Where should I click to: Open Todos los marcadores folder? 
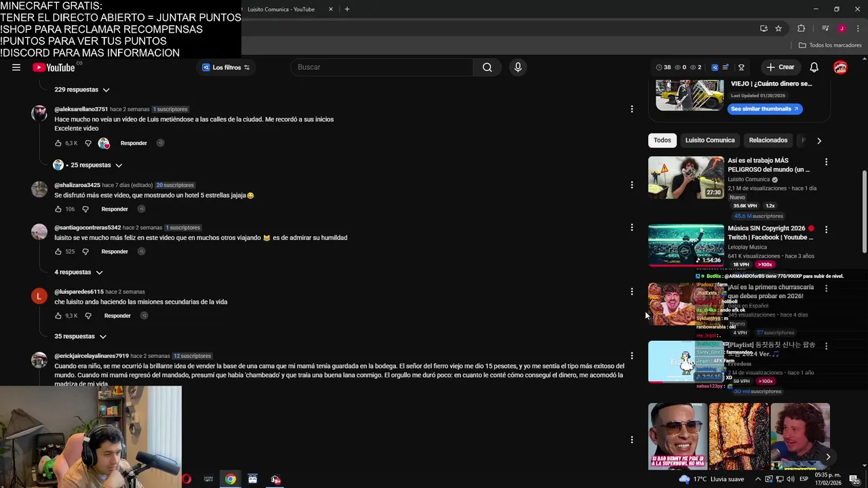click(x=830, y=45)
